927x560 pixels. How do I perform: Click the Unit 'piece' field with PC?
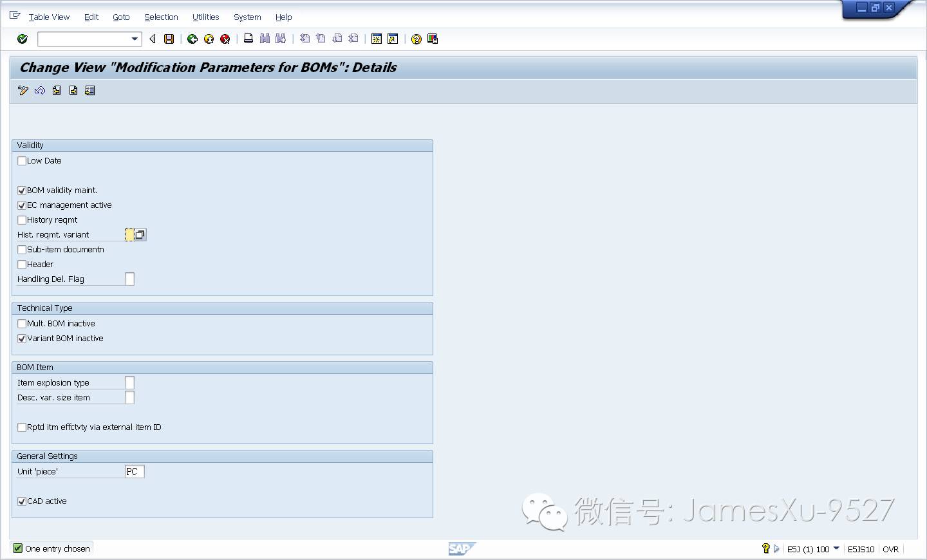click(x=135, y=472)
